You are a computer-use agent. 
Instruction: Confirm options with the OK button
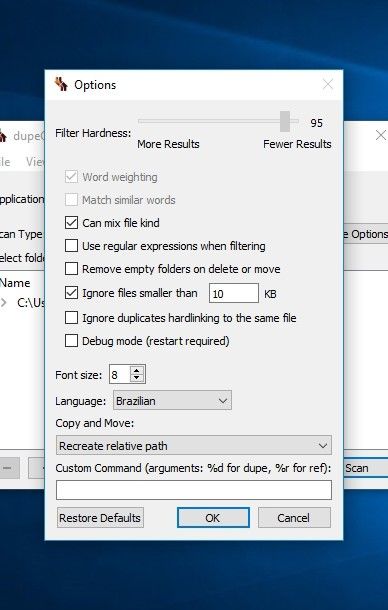[213, 518]
